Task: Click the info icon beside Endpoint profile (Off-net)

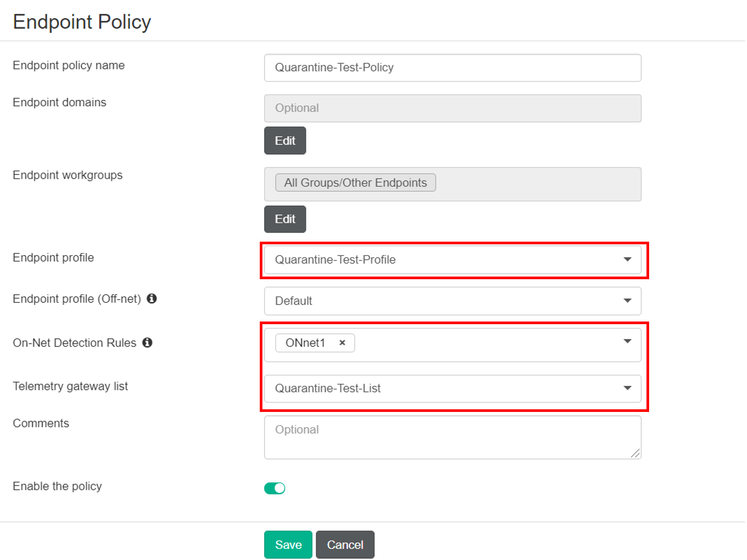Action: point(152,299)
